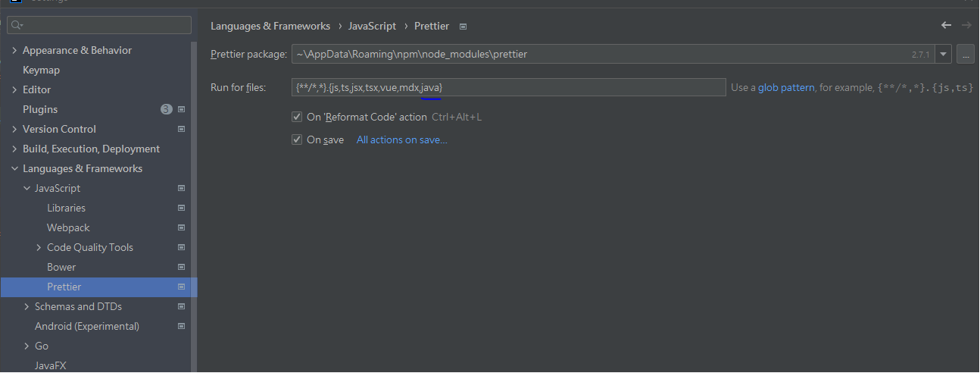
Task: Click the search magnifier icon in settings
Action: [17, 26]
